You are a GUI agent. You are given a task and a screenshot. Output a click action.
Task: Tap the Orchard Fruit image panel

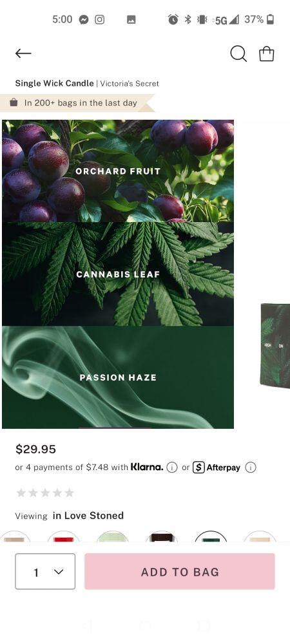click(x=118, y=171)
